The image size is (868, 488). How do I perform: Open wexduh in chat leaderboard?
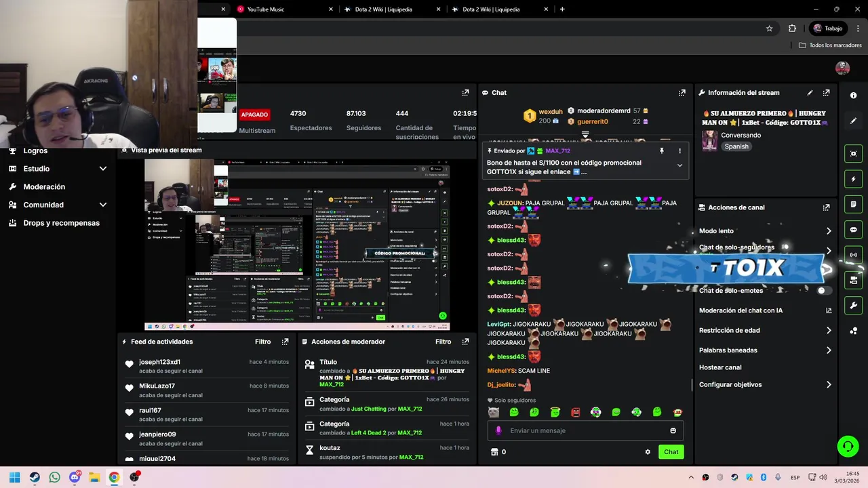pyautogui.click(x=550, y=112)
